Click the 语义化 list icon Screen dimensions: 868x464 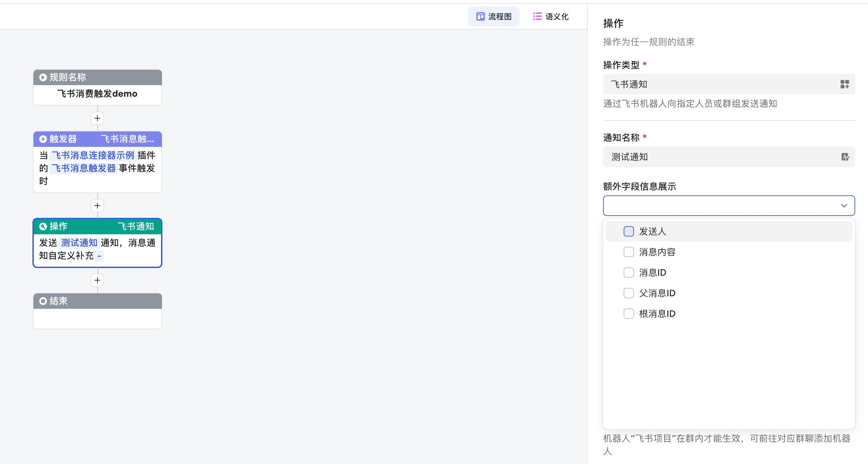(x=538, y=16)
